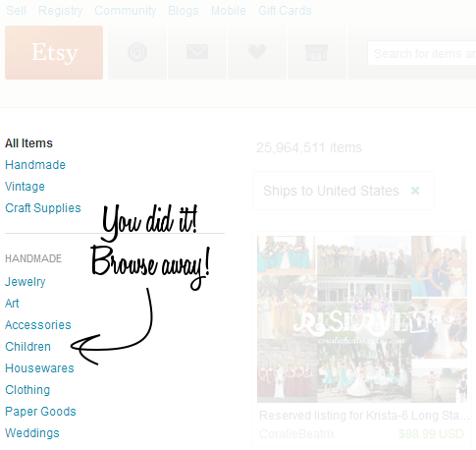Viewport: 476px width, 450px height.
Task: Select All Items category
Action: 28,143
